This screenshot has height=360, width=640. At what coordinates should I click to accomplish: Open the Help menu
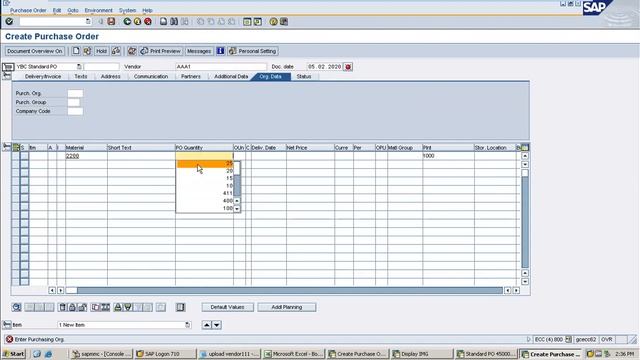[147, 10]
